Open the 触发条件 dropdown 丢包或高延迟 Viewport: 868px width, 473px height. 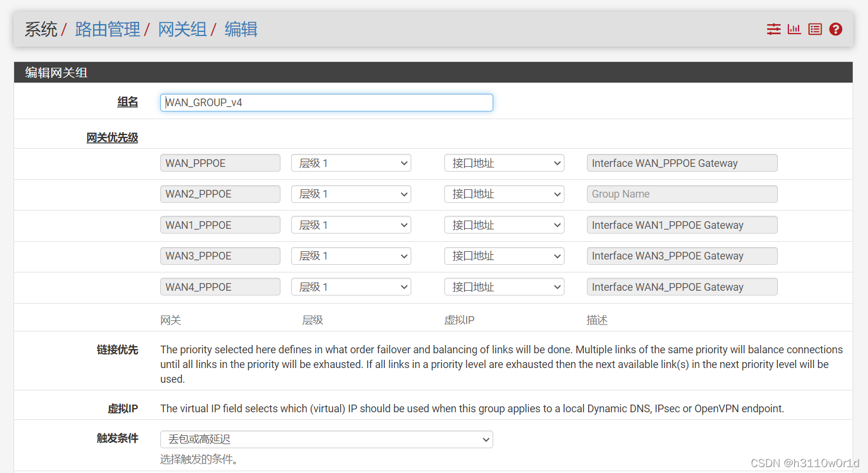pos(326,439)
